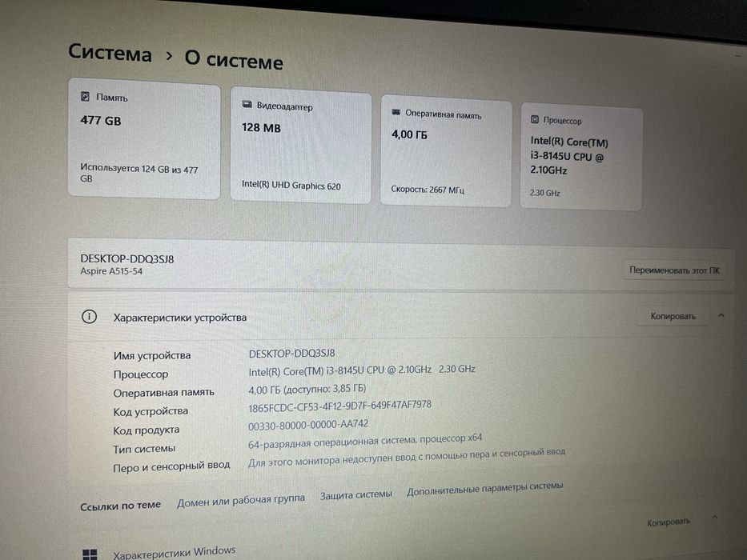747x560 pixels.
Task: Click the processor chip icon beside Процессор
Action: [535, 119]
